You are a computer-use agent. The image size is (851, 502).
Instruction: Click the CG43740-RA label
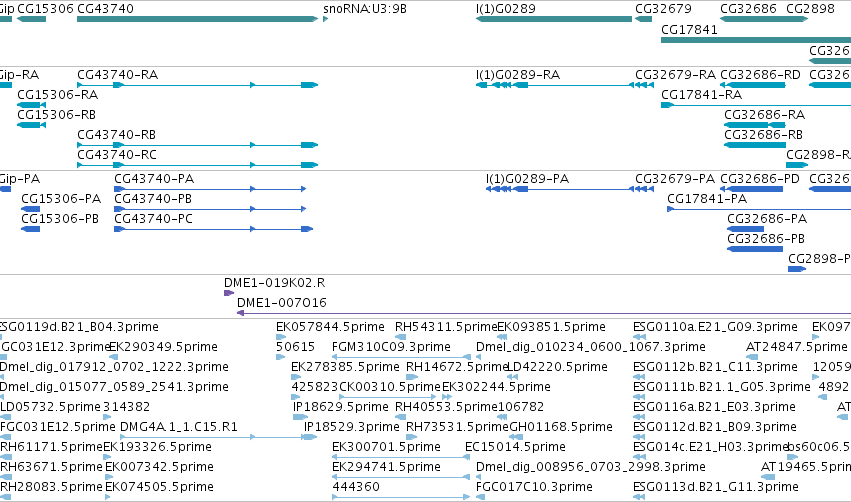click(x=118, y=75)
